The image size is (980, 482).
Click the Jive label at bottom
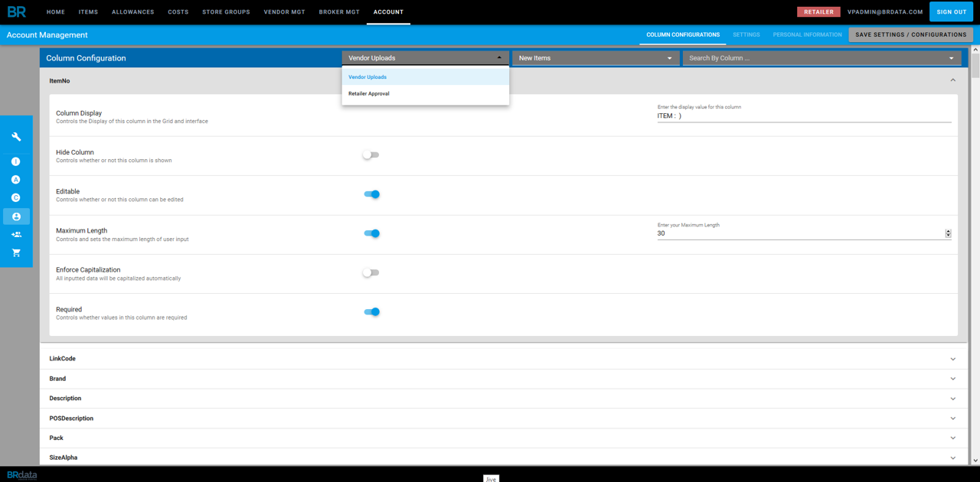click(491, 478)
